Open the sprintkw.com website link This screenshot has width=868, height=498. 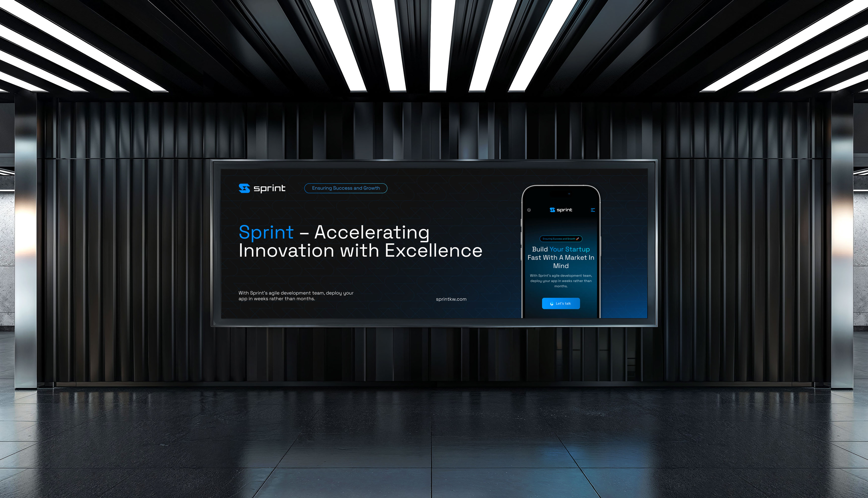(x=451, y=299)
